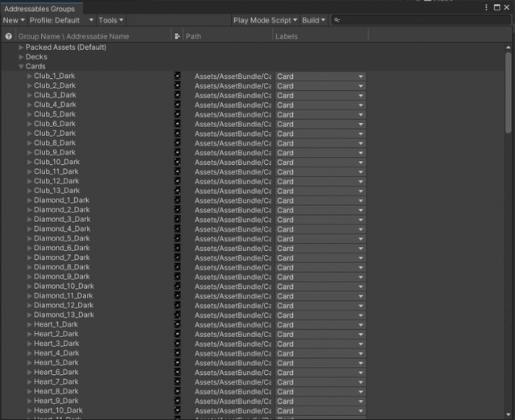Select the Diamond_10_Dark entry
Screen dimensions: 515x420
[64, 286]
